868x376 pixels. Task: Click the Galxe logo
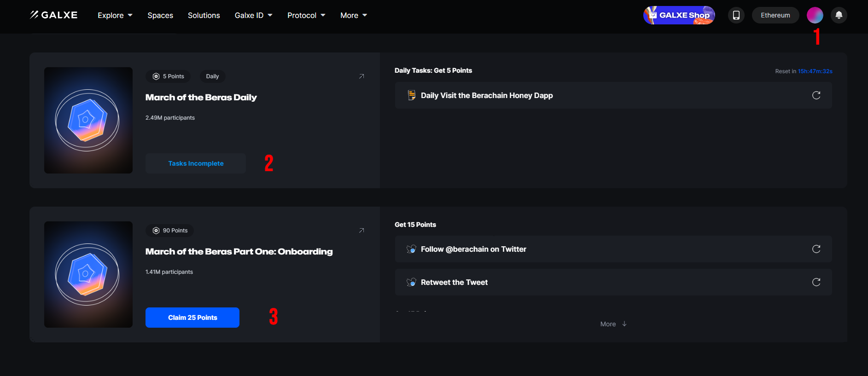(x=54, y=15)
